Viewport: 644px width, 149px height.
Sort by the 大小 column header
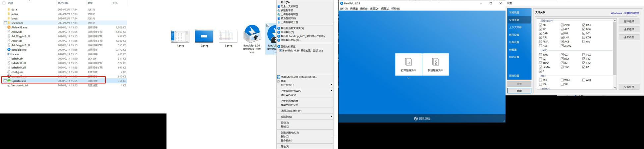[x=115, y=3]
